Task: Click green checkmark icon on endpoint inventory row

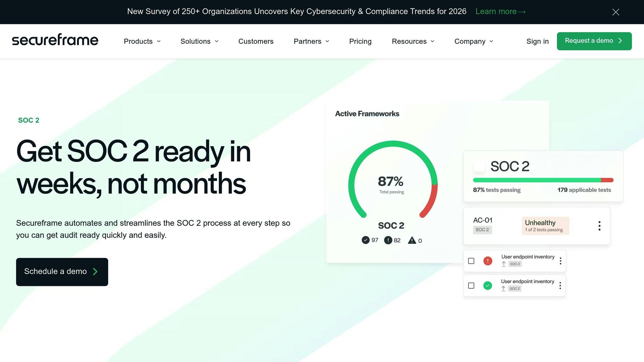Action: coord(487,286)
